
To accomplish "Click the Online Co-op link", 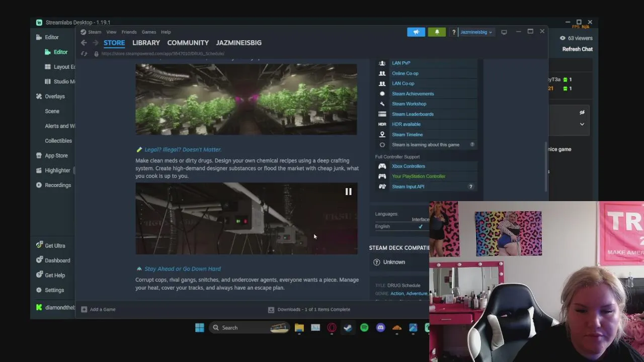I will [x=405, y=73].
